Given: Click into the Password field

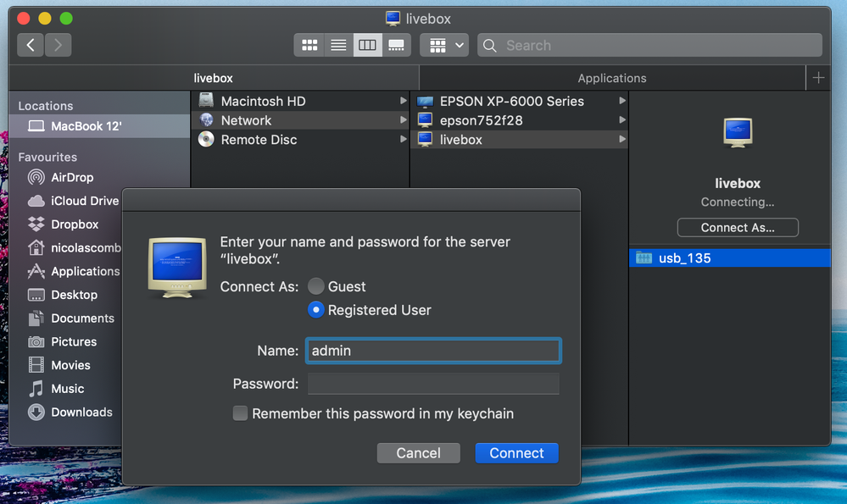Looking at the screenshot, I should (x=433, y=384).
